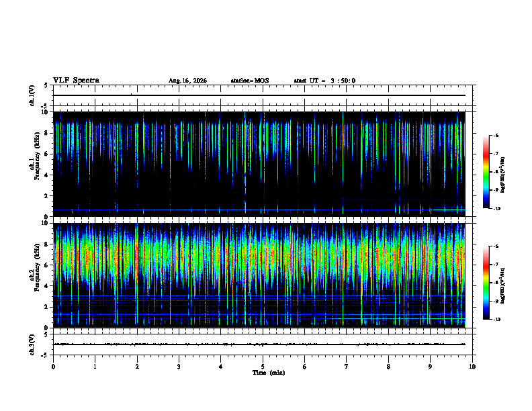
Task: Click the time axis tick label "2"
Action: point(137,367)
